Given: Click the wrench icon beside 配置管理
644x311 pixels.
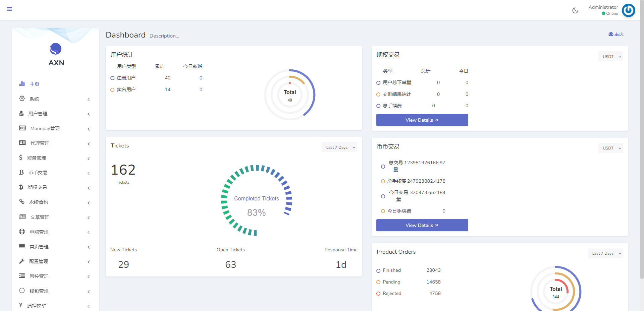Looking at the screenshot, I should [x=22, y=261].
